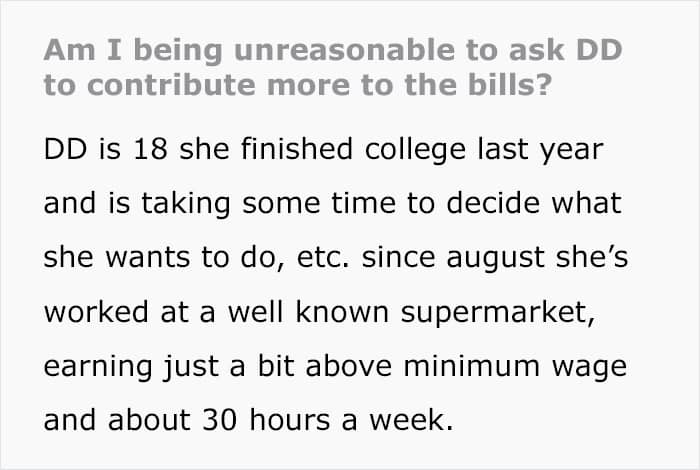Click the word 'taking' in the second line
Image resolution: width=700 pixels, height=470 pixels.
[186, 204]
